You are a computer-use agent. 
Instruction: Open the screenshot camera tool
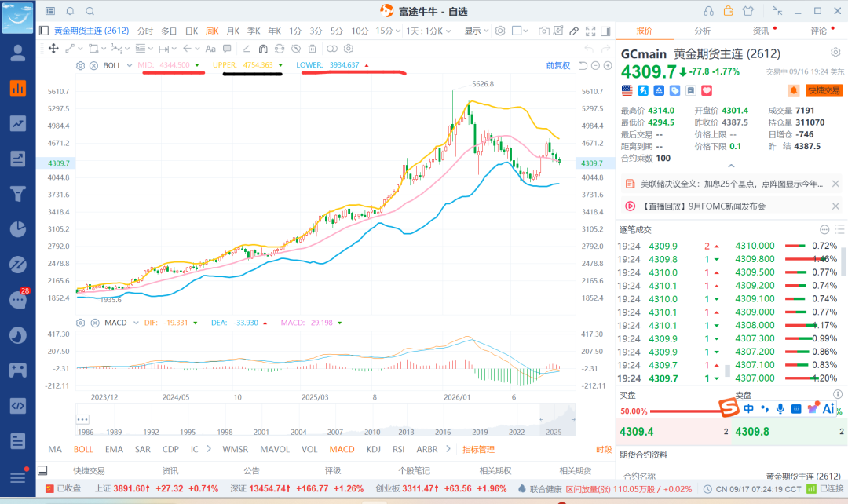tap(543, 31)
